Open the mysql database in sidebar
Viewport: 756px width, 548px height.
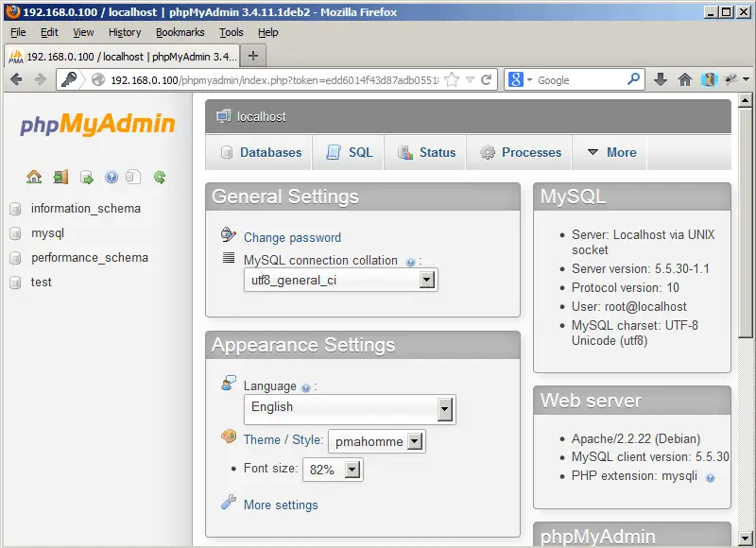[47, 233]
